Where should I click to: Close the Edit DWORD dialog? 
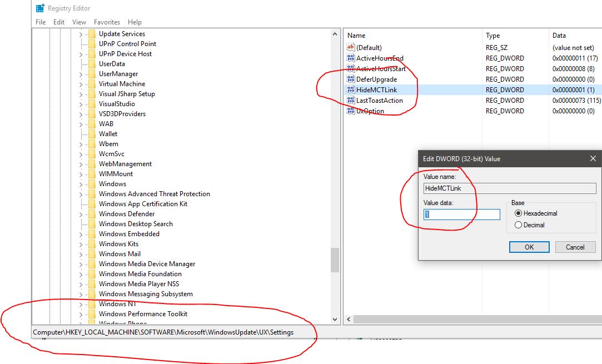click(593, 158)
